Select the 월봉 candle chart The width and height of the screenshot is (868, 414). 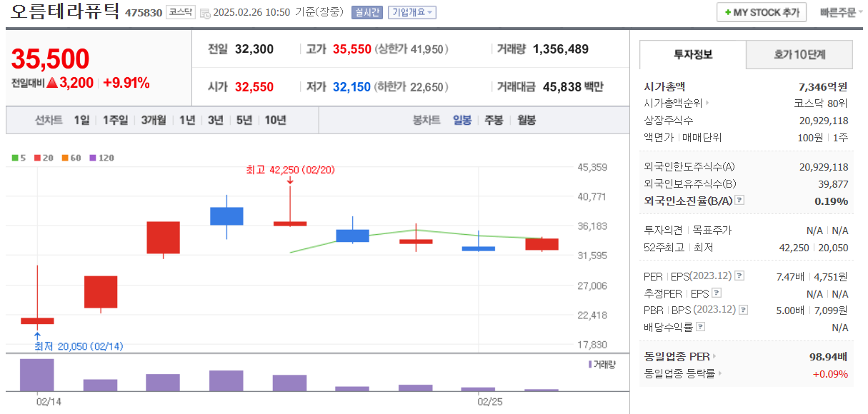point(527,120)
